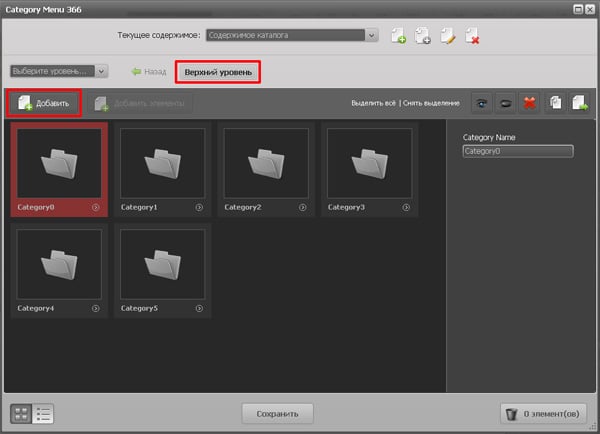Click the edit content pencil icon
Screen dimensions: 600x434
447,36
